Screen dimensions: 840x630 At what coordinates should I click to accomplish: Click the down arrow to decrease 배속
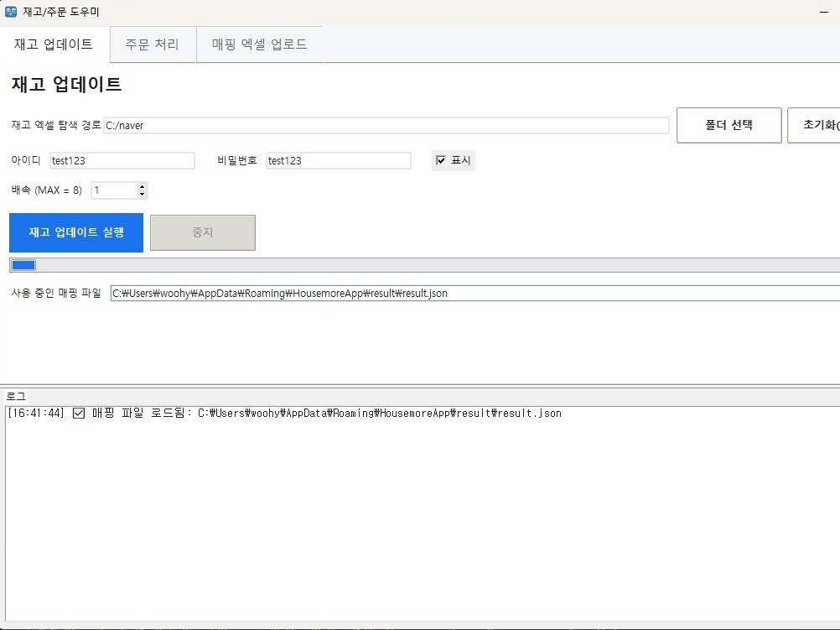[142, 194]
